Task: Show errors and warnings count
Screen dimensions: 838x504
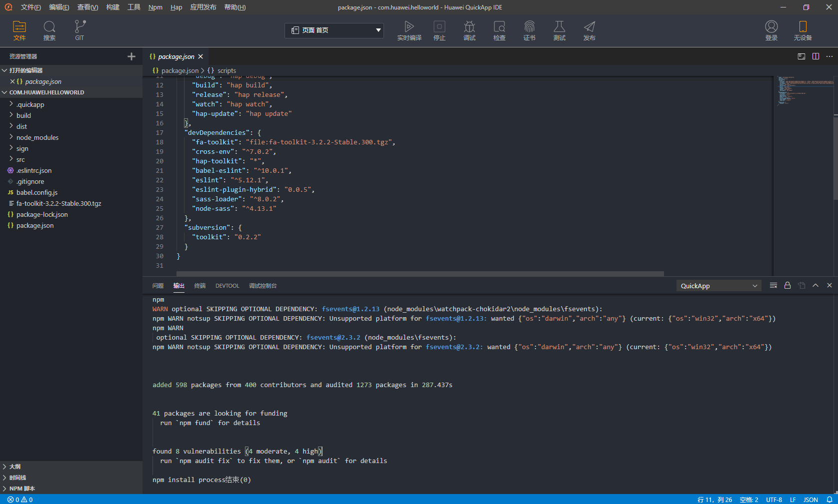Action: [x=20, y=500]
